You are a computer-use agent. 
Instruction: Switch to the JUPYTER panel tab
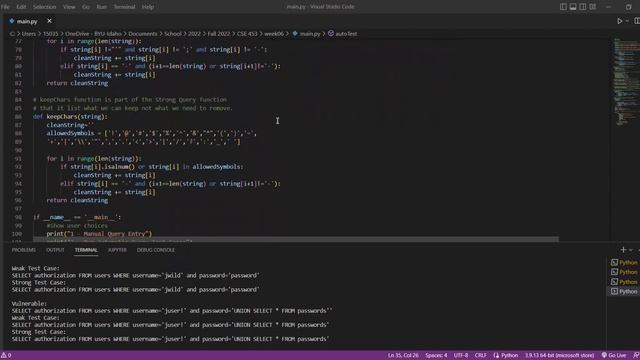(x=117, y=250)
